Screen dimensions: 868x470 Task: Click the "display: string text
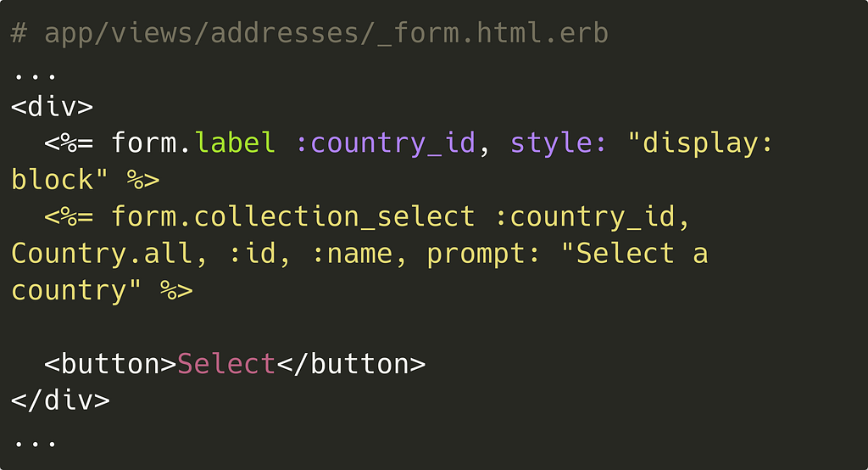pyautogui.click(x=700, y=144)
